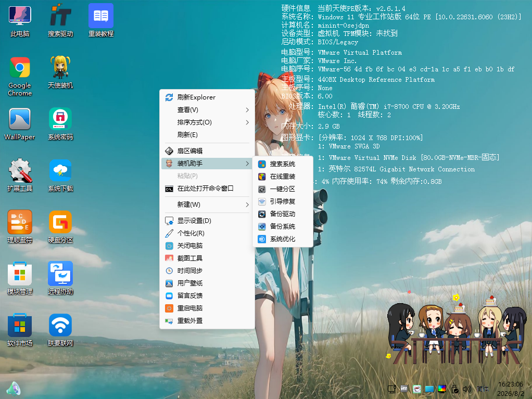Choose 刷新Explorer in the context menu
Screen dimensions: 532x399
point(207,97)
